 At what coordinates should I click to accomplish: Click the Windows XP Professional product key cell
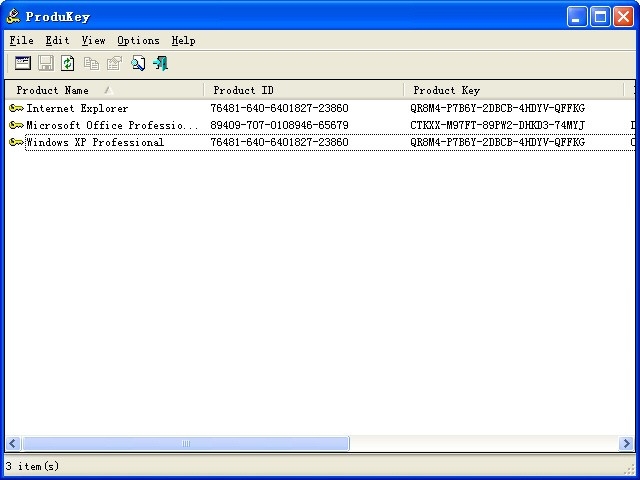tap(498, 142)
